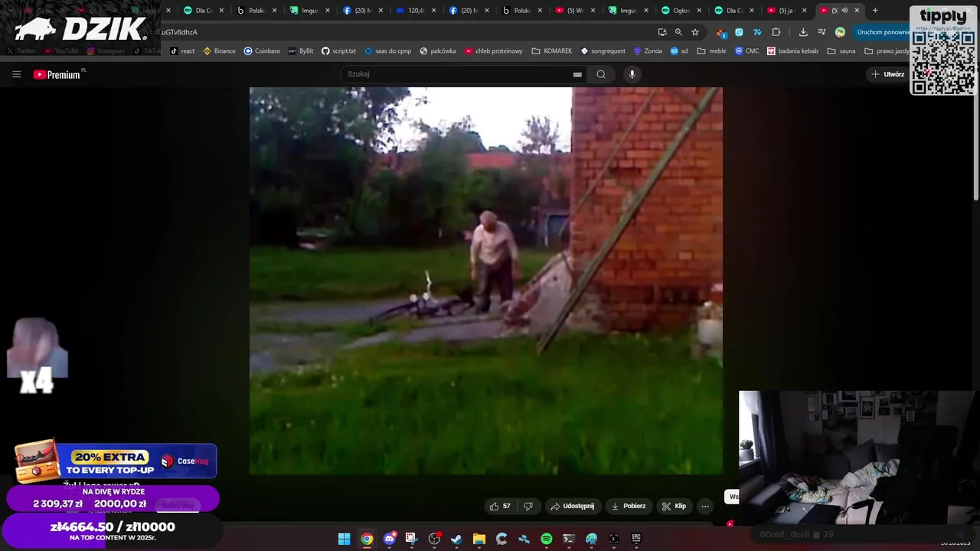Open Discord from the taskbar
The width and height of the screenshot is (980, 551).
point(390,539)
